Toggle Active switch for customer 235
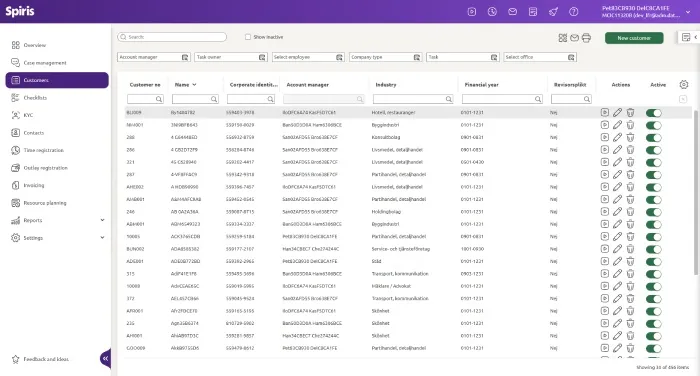700x376 pixels. [654, 324]
